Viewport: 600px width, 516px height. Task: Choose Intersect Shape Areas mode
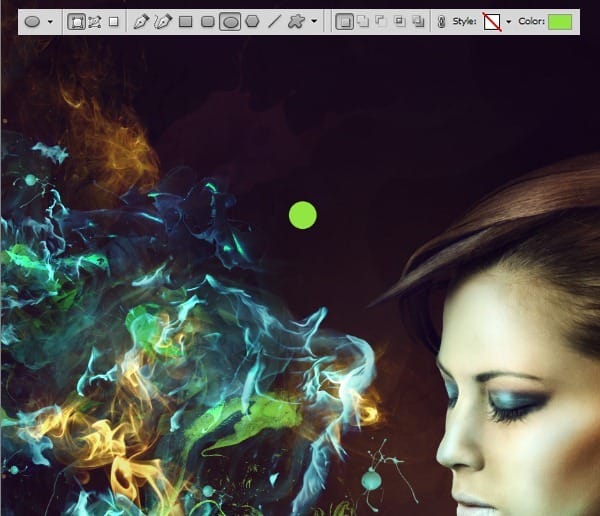point(400,21)
